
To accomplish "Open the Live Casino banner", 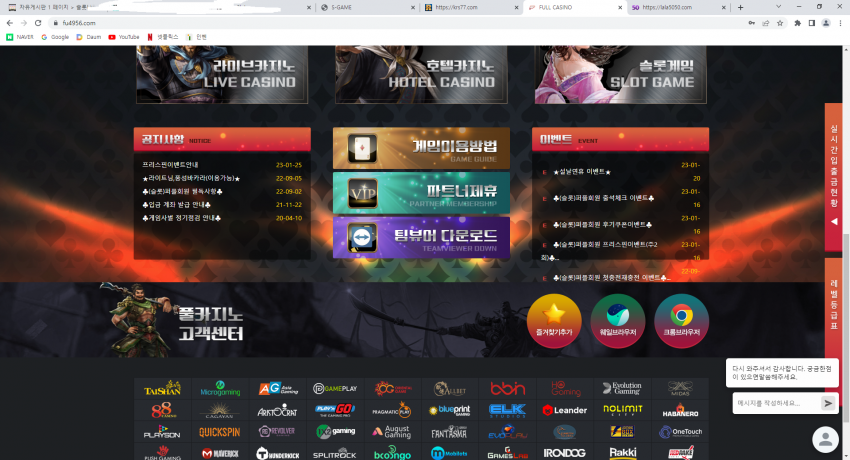I will pyautogui.click(x=222, y=74).
